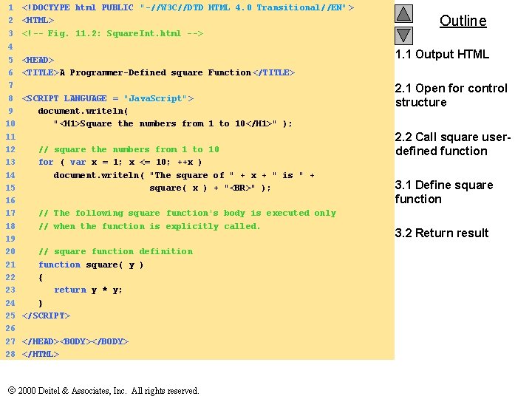
Task: Click document.writeln( on line 9
Action: pyautogui.click(x=83, y=111)
